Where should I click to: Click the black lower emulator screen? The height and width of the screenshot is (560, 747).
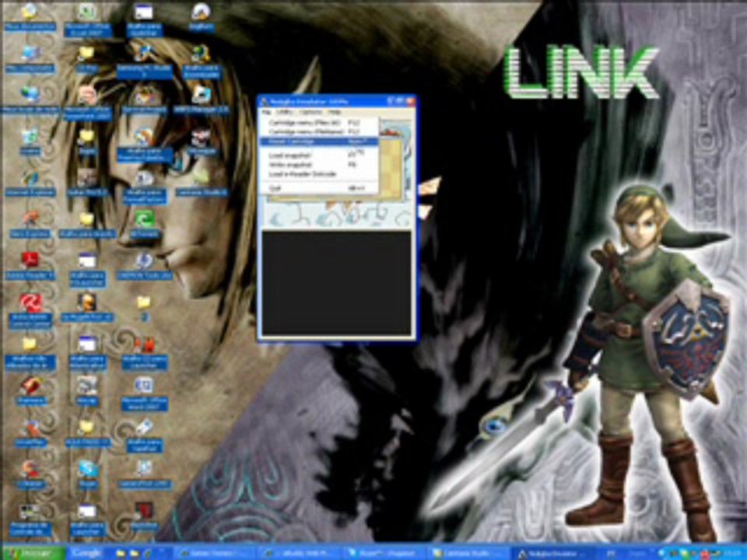tap(336, 283)
